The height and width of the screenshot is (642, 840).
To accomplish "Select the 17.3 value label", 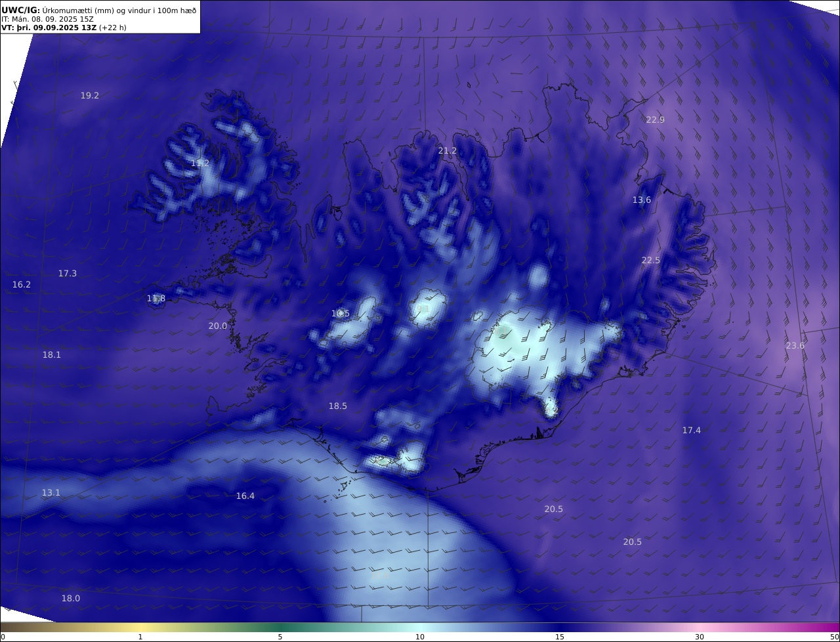I will [68, 274].
